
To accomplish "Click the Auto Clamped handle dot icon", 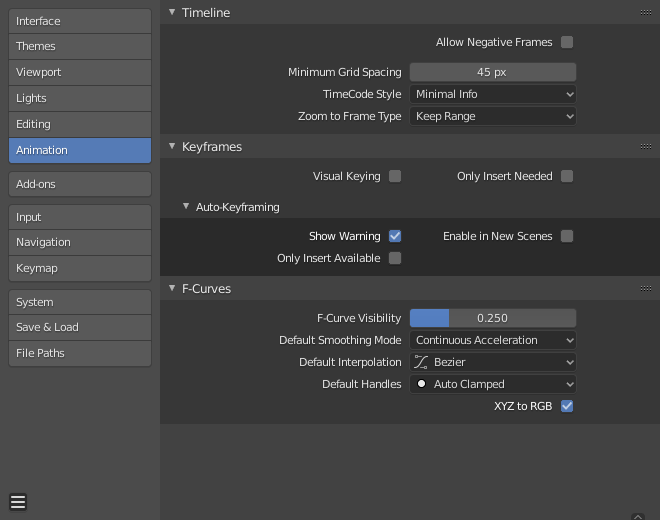I will click(x=421, y=384).
